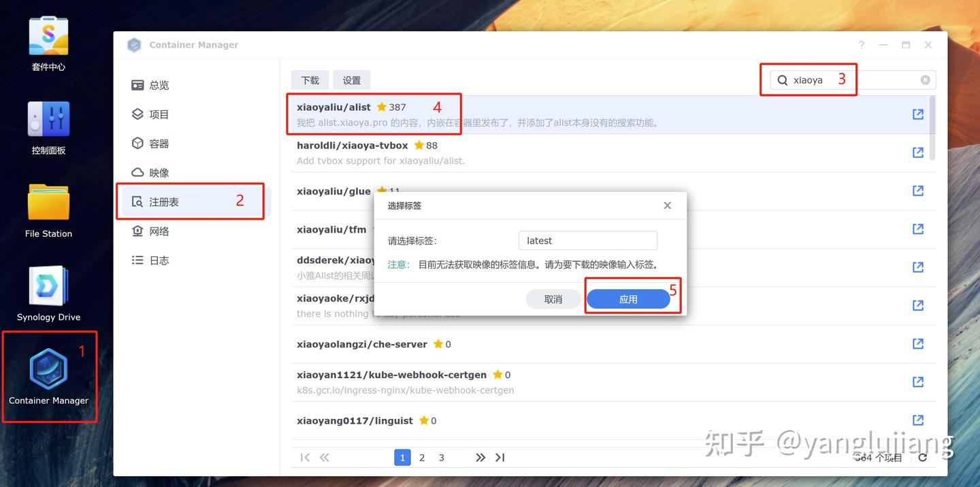Open the 容器 (Container) section

point(158,143)
